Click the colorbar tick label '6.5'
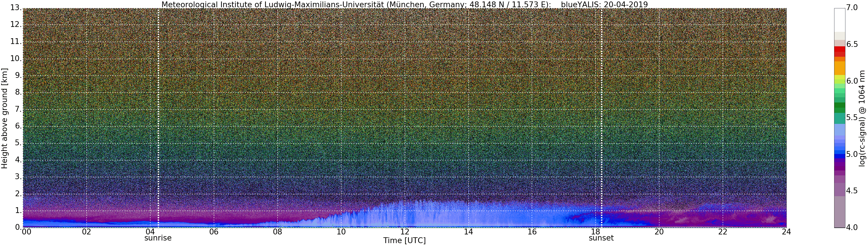Screen dimensions: 868x246 point(852,45)
